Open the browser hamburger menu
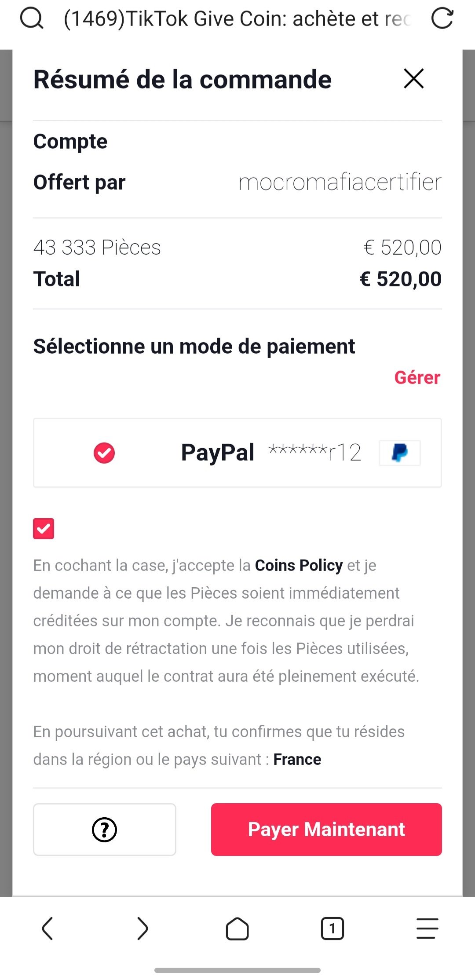Screen dimensions: 475x980 tap(427, 929)
